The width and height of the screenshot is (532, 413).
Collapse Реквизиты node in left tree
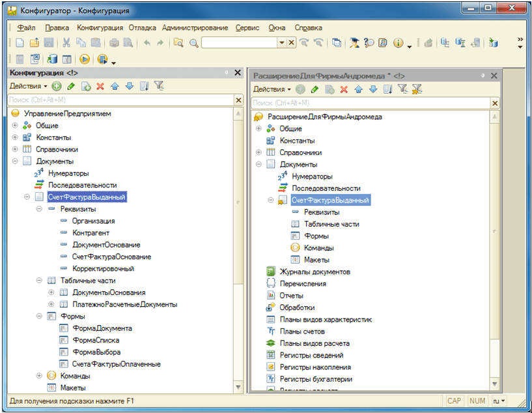pyautogui.click(x=39, y=209)
